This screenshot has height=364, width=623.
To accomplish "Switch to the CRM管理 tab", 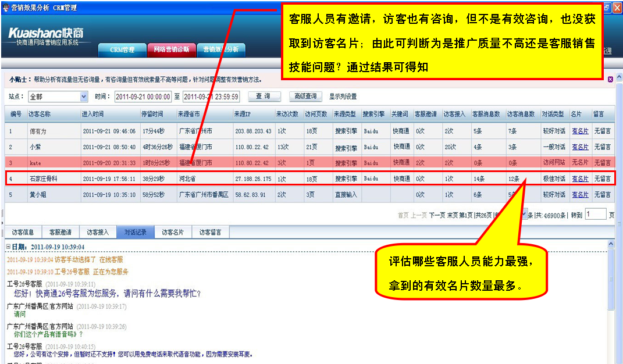I will click(122, 50).
